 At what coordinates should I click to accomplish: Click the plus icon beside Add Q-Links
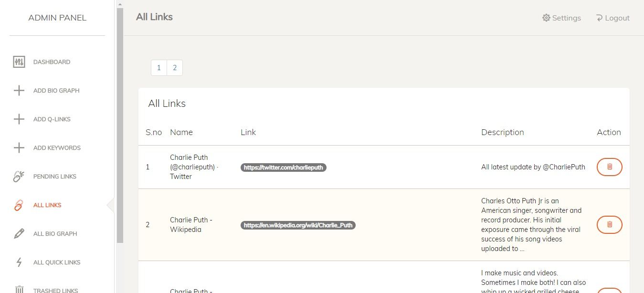tap(19, 119)
